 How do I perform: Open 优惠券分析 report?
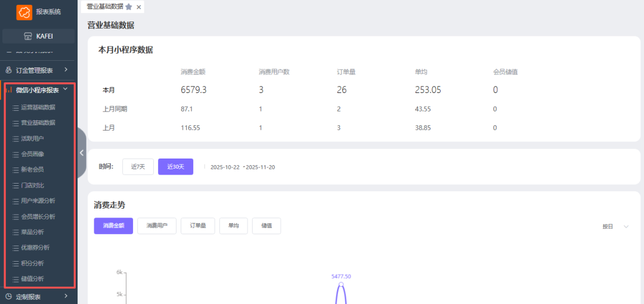35,248
